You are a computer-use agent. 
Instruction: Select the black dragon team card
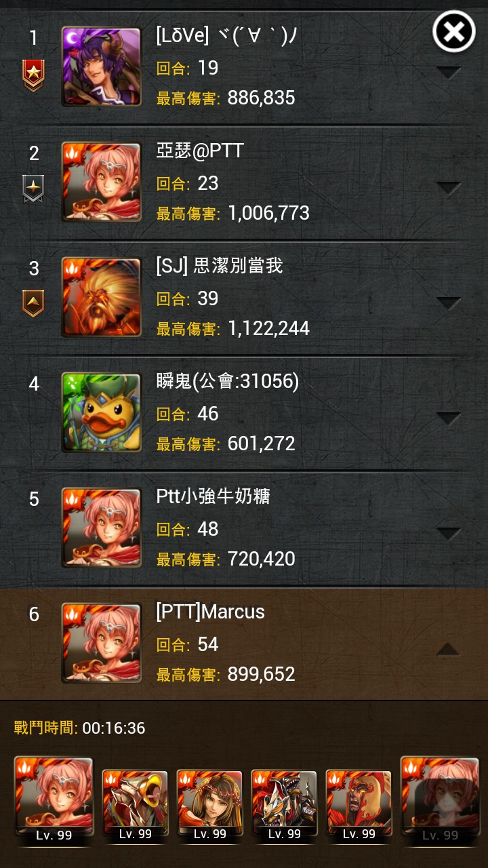click(x=284, y=805)
